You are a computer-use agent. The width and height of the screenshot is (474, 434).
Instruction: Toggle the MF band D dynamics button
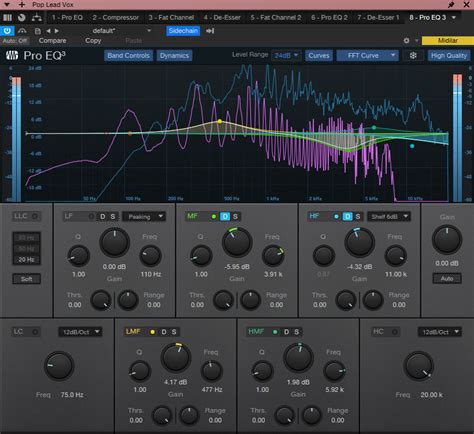click(225, 217)
